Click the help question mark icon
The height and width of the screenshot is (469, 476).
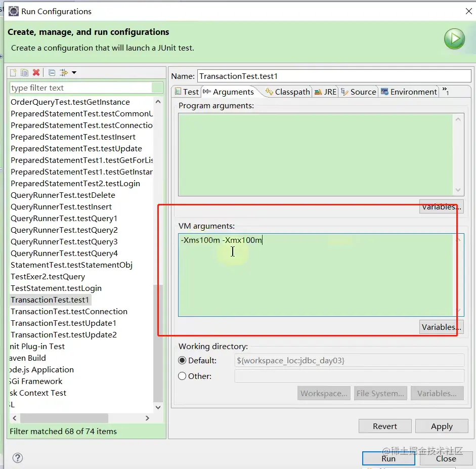click(x=18, y=458)
